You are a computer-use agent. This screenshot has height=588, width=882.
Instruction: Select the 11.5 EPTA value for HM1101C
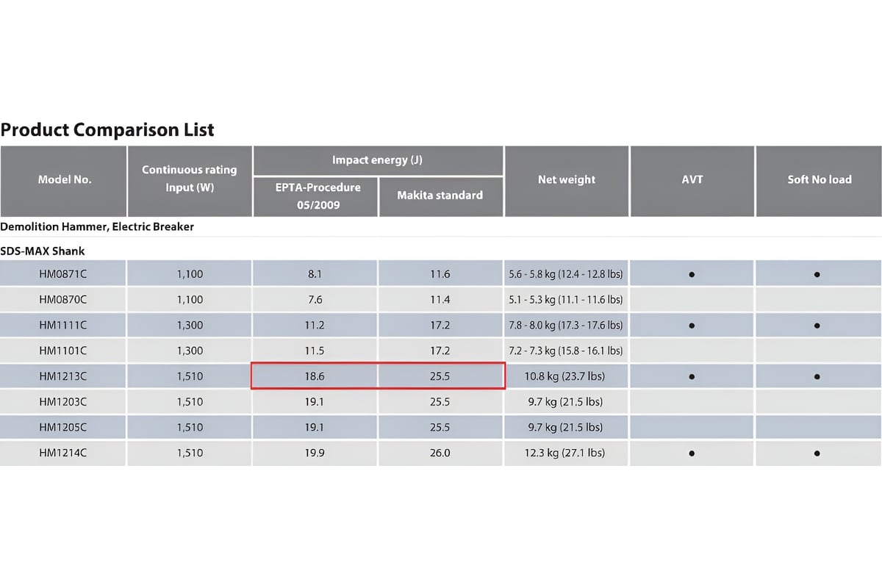[315, 351]
